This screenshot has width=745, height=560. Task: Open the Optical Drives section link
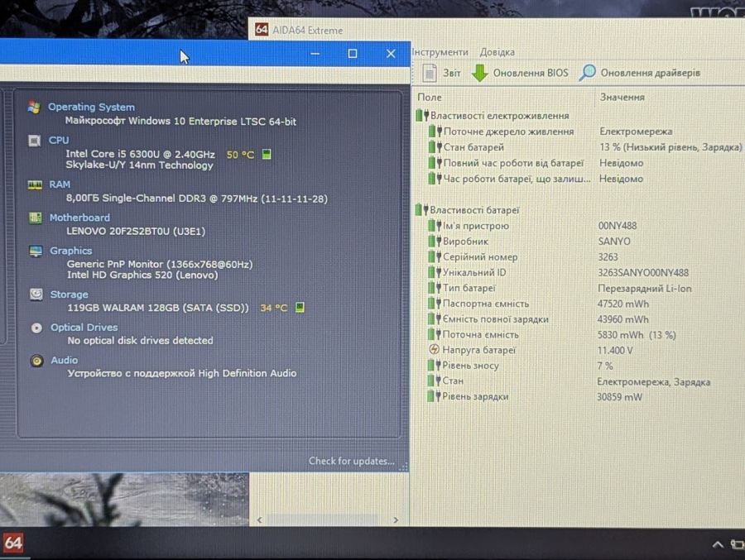[x=84, y=328]
